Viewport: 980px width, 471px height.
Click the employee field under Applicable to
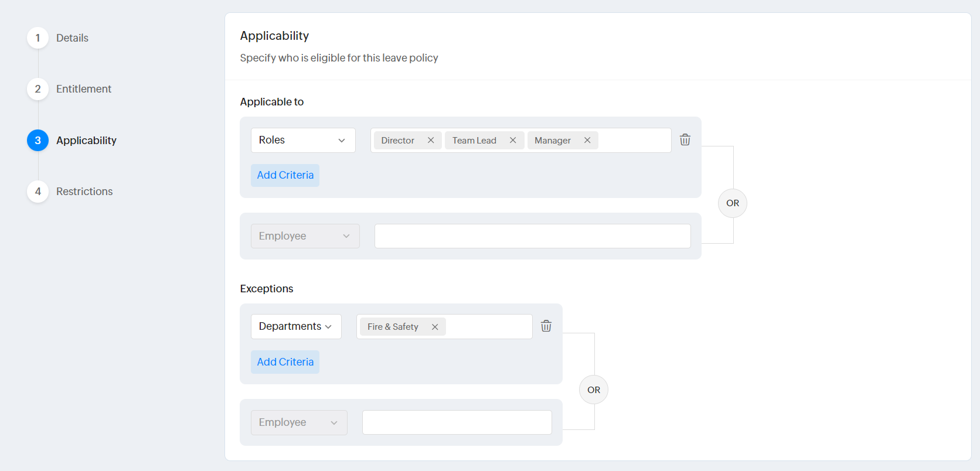click(x=532, y=236)
